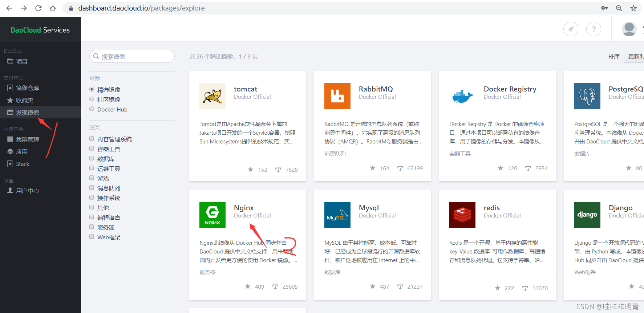Open the Docker Registry image title
Screen dimensions: 644x313
(510, 89)
